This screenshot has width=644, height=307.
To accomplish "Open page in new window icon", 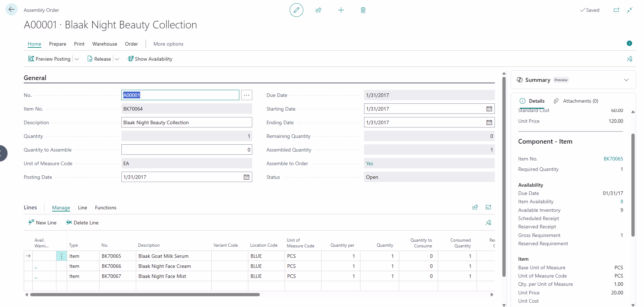I will click(616, 10).
